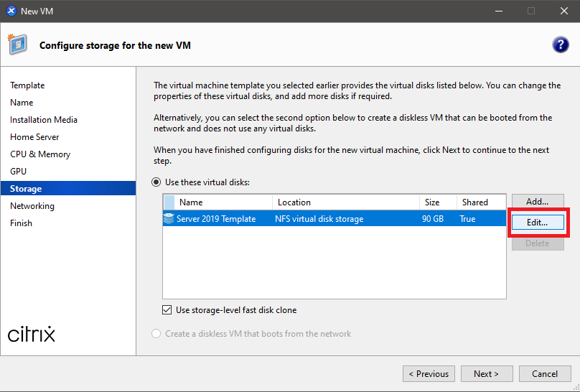
Task: Click the storage wizard header icon
Action: [18, 45]
